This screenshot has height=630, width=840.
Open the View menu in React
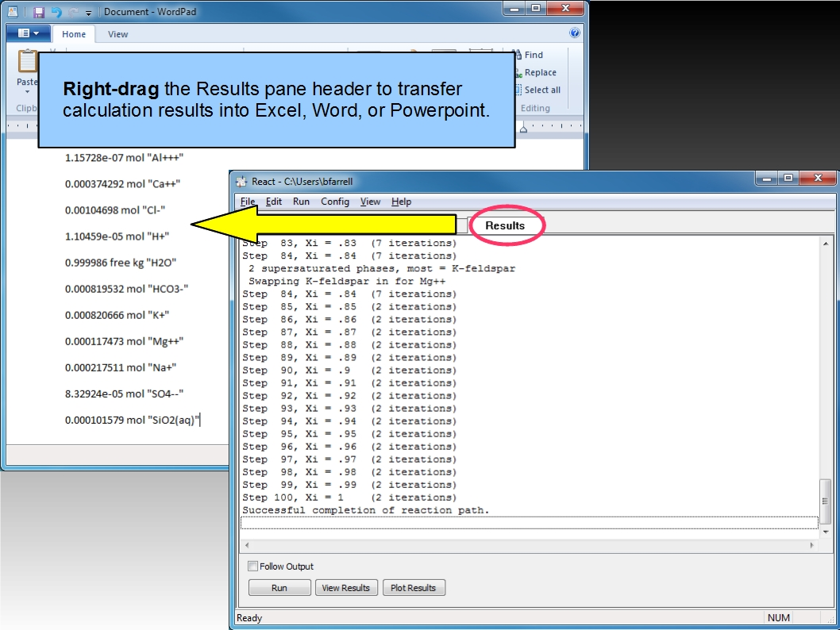(370, 202)
